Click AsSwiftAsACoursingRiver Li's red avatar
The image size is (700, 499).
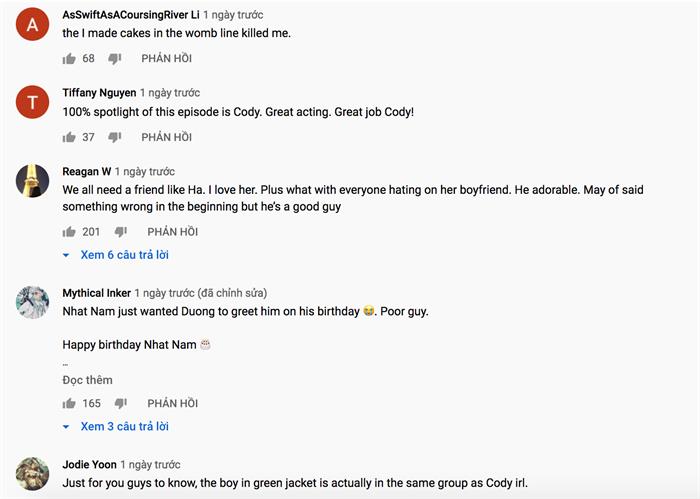coord(33,27)
